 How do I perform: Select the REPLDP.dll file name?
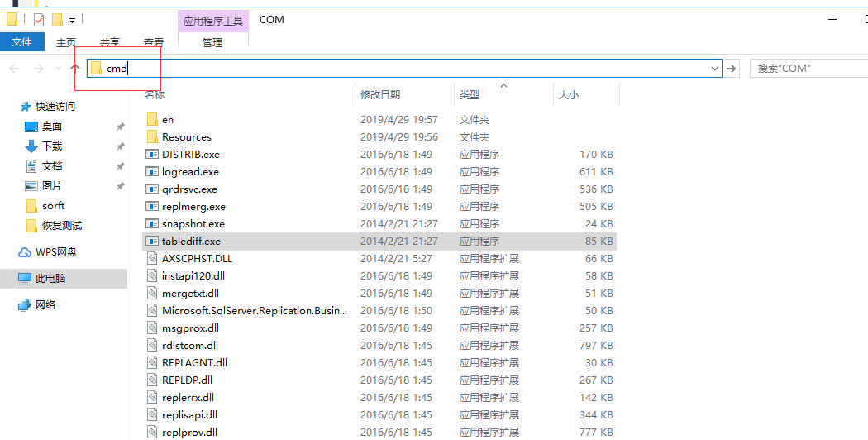pyautogui.click(x=187, y=380)
